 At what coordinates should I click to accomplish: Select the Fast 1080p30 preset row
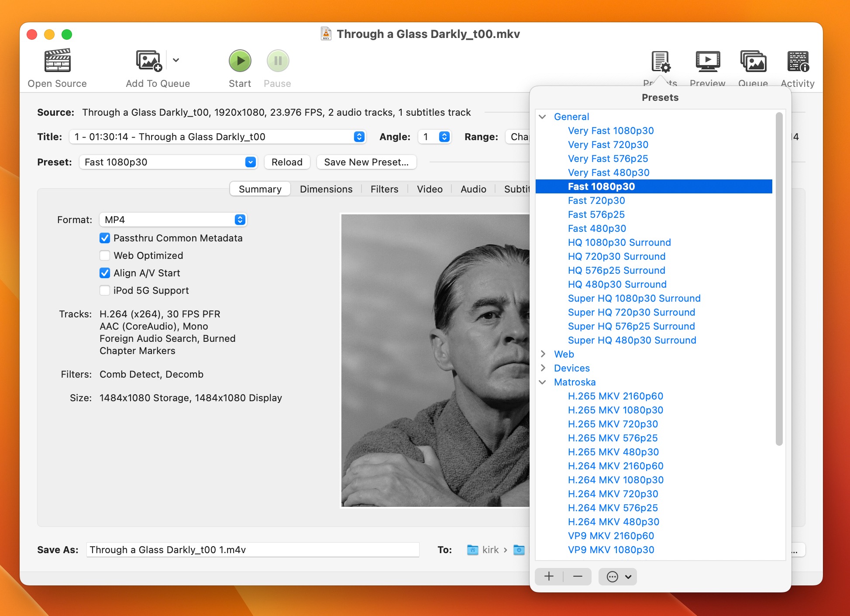tap(654, 186)
